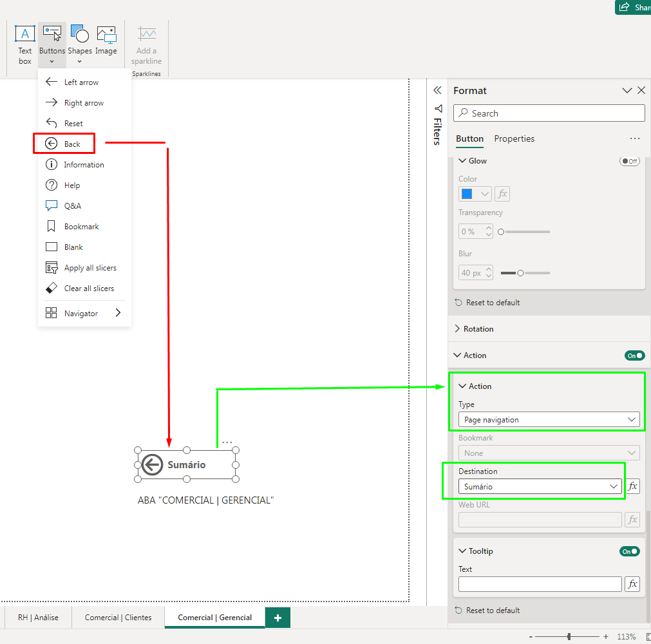Switch to the Properties tab
The width and height of the screenshot is (651, 644).
click(x=514, y=138)
